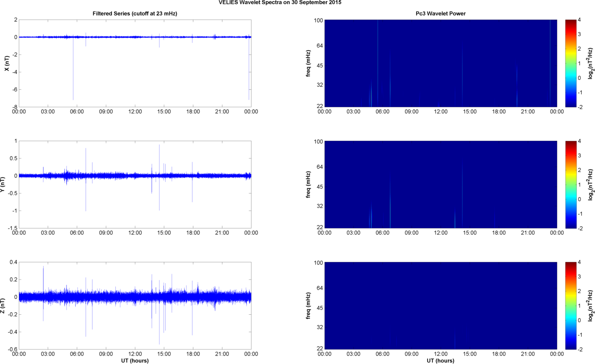
Task: Click the bottom wavelet power spectrogram
Action: click(x=441, y=305)
